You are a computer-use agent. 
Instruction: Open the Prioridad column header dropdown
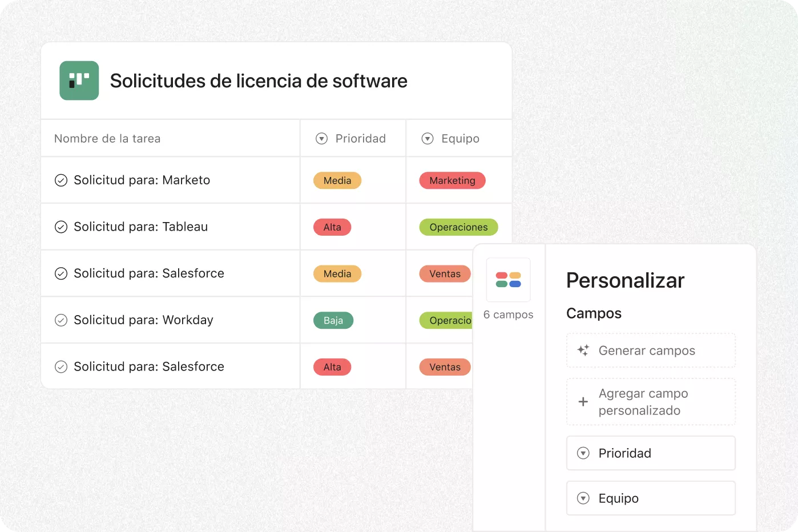[x=322, y=139]
